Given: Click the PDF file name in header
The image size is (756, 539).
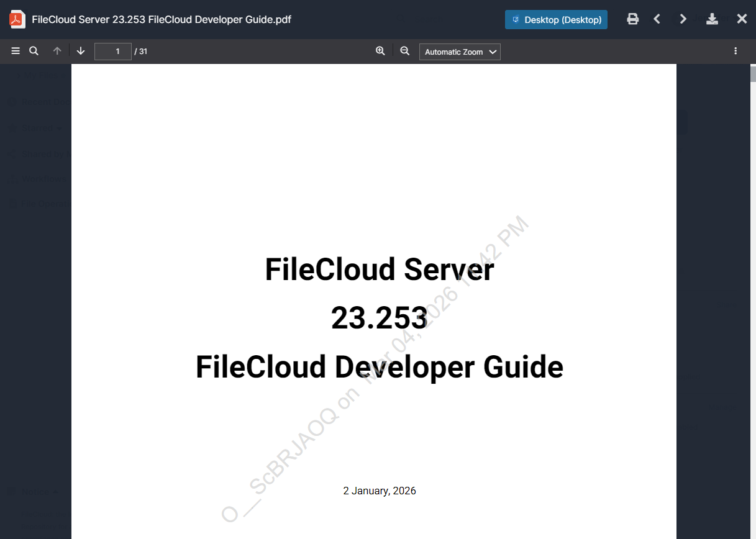Looking at the screenshot, I should 162,19.
